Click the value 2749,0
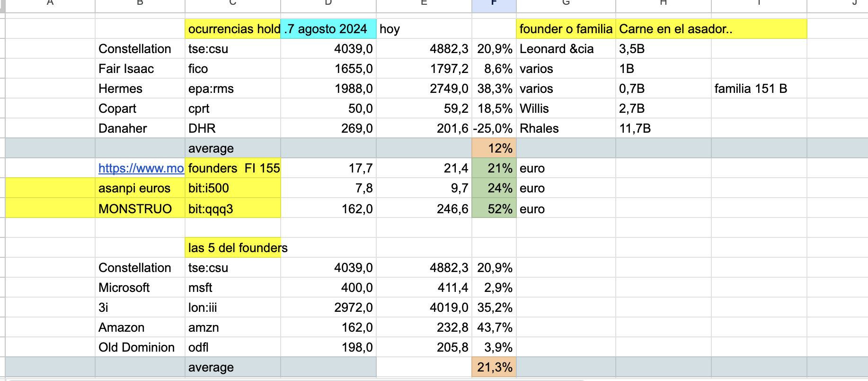Viewport: 868px width, 381px height. point(424,89)
